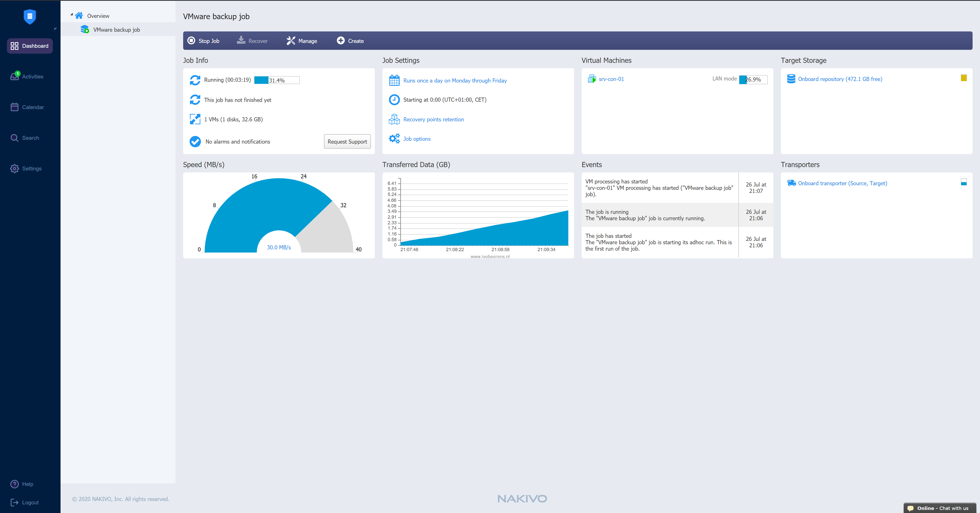Click the Recover toolbar item

[252, 41]
